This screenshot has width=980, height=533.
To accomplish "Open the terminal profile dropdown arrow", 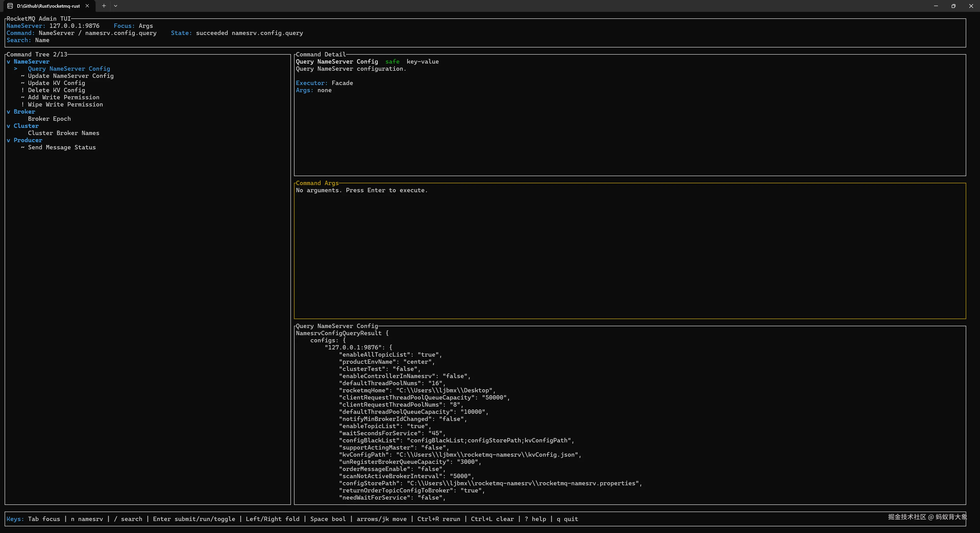I will (116, 6).
